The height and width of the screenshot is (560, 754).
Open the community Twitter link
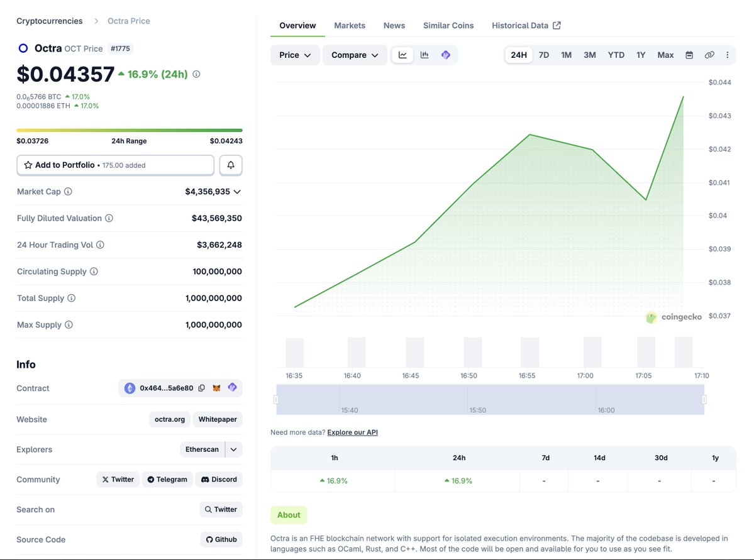coord(118,480)
